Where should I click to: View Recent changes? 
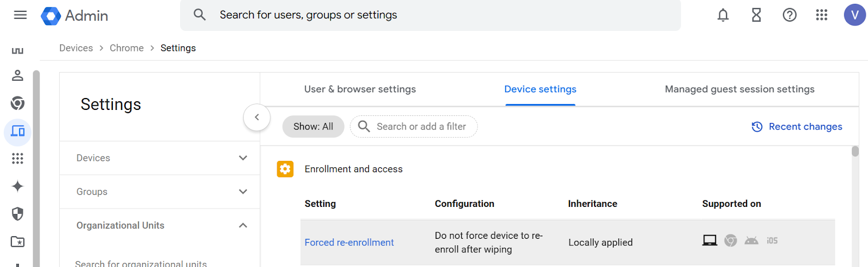(797, 127)
